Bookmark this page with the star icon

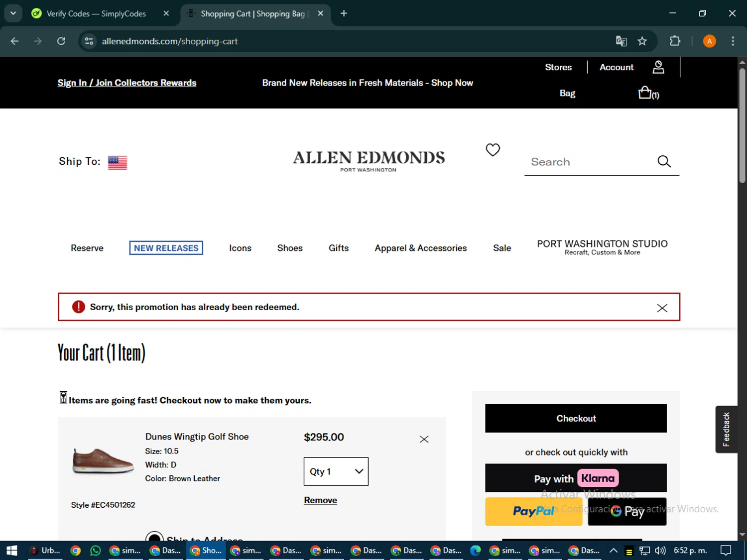(x=642, y=41)
